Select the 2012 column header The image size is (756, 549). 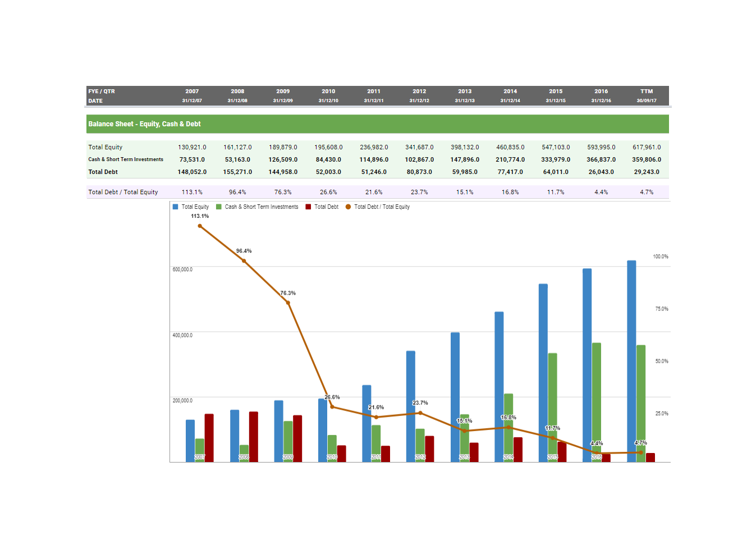tap(419, 91)
